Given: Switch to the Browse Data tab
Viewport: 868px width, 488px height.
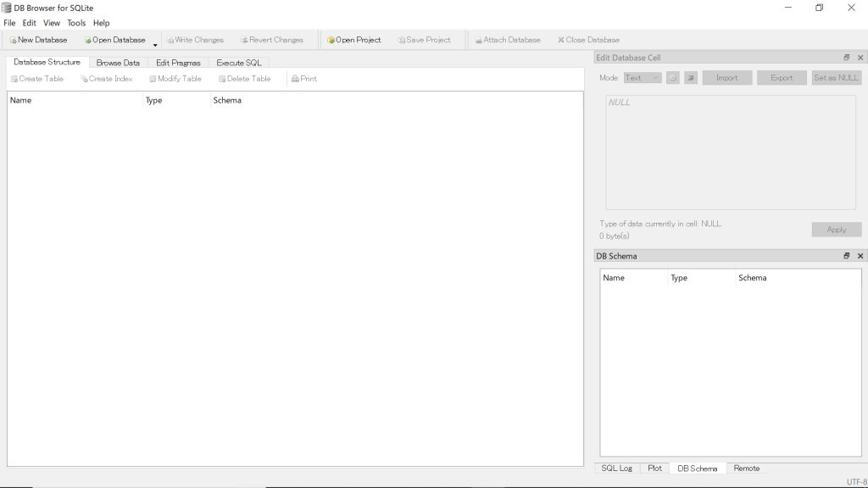Looking at the screenshot, I should pyautogui.click(x=118, y=63).
